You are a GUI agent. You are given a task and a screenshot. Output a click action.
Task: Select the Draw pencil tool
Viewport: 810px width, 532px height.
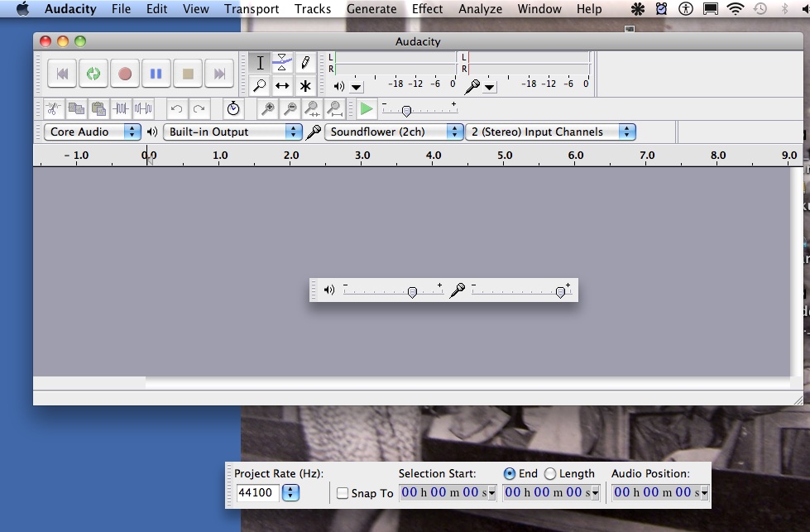[304, 63]
